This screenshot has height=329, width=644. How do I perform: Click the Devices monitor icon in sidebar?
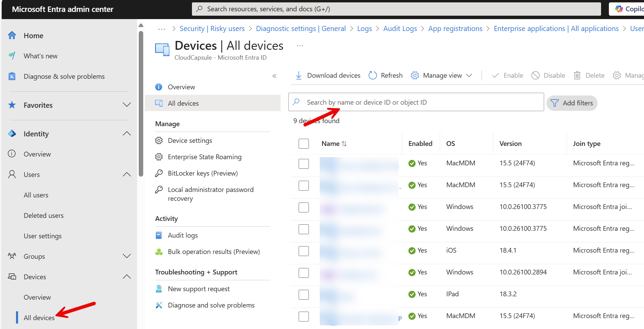pos(12,276)
